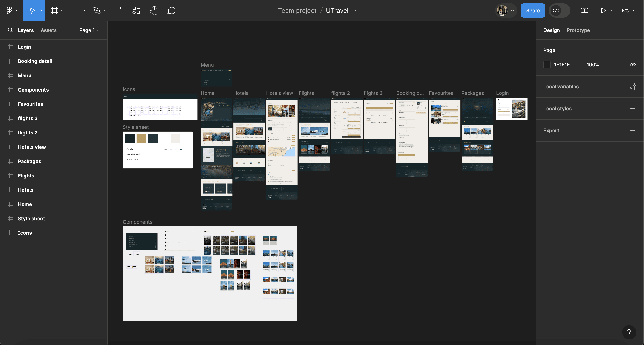Open Local variables settings icon
Image resolution: width=644 pixels, height=345 pixels.
tap(633, 87)
